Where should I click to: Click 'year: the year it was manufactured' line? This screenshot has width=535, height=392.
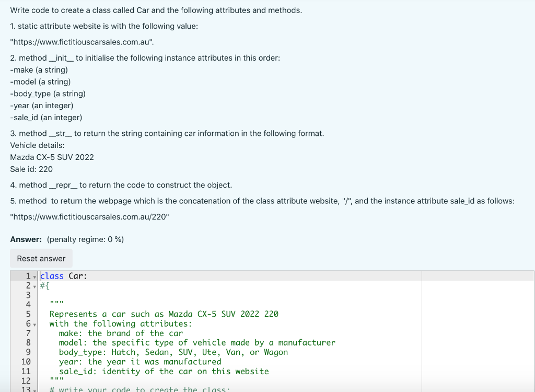(x=140, y=362)
